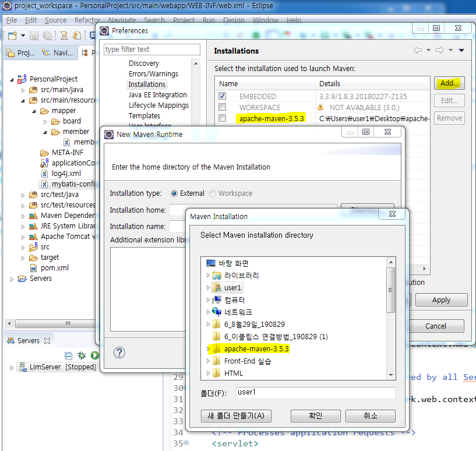Click the 확인 confirm button
The image size is (476, 451).
pos(315,416)
